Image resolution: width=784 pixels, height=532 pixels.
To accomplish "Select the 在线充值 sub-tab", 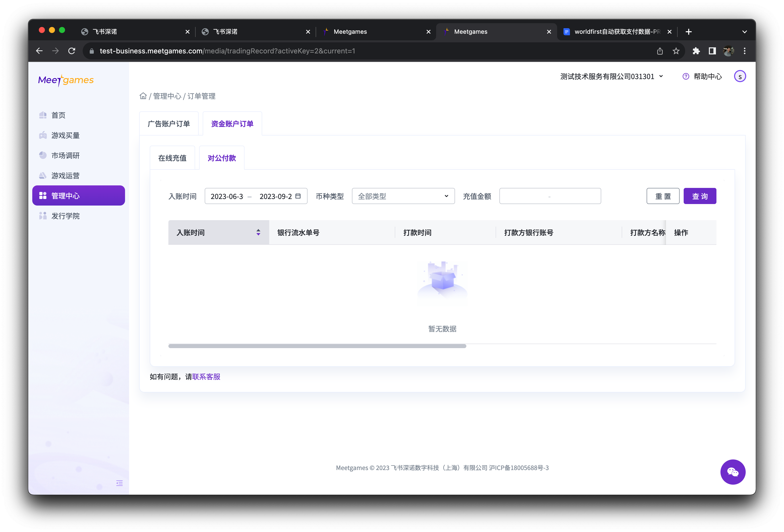I will (x=172, y=158).
